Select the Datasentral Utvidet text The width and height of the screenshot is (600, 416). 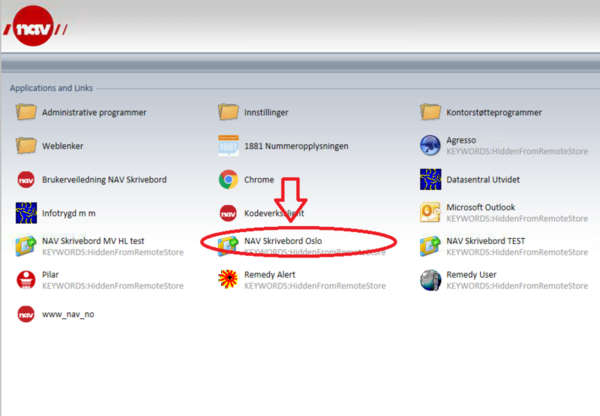tap(483, 180)
